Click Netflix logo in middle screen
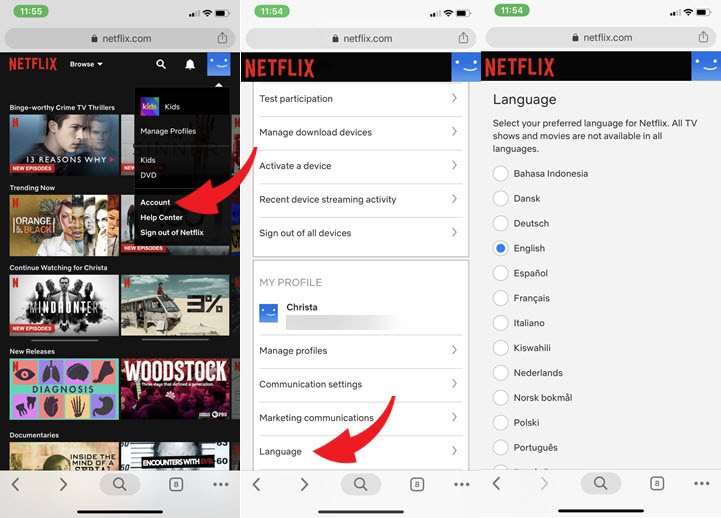 280,68
